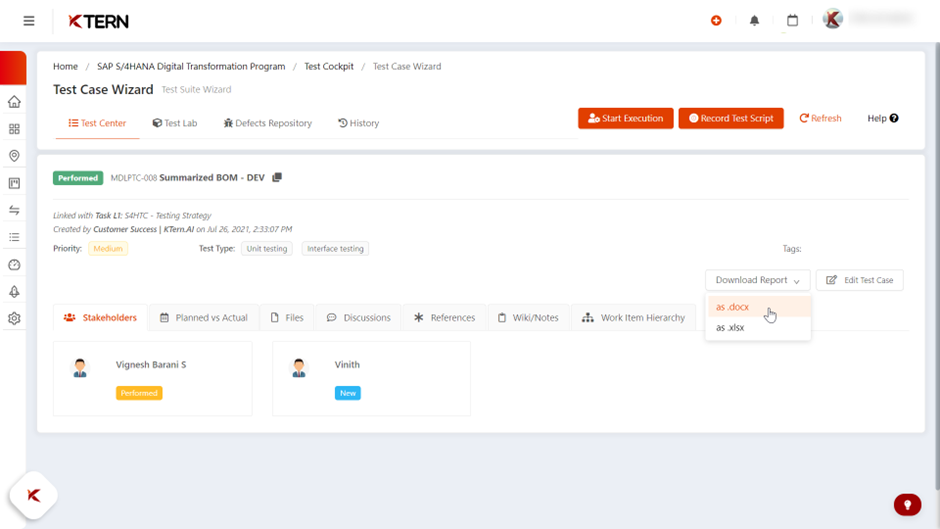Click the KTern logo in header
The height and width of the screenshot is (529, 940).
[x=98, y=22]
